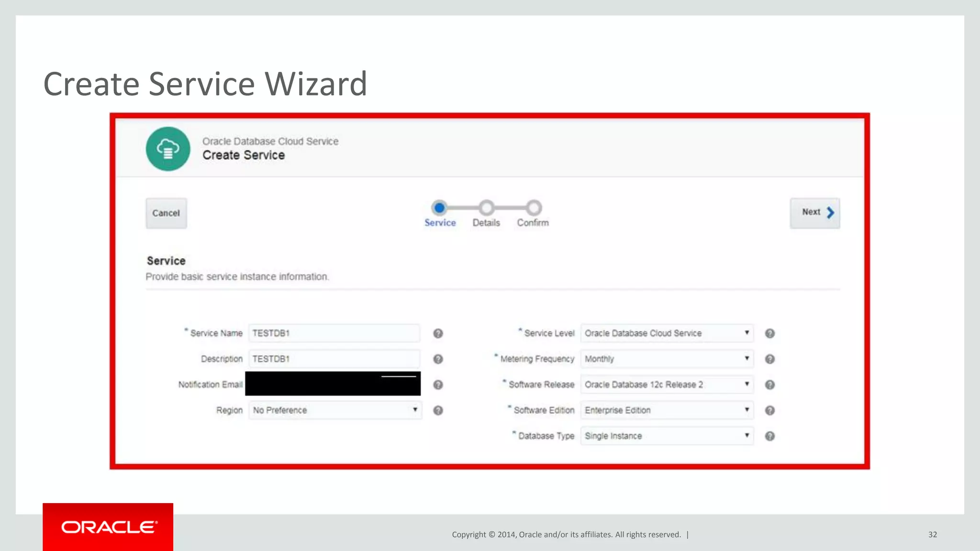Expand the Service Level dropdown

click(667, 333)
